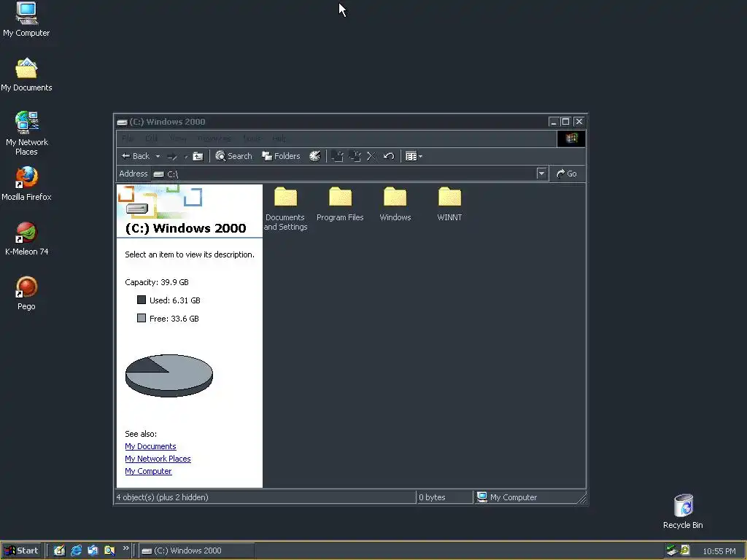Click the Windows logo throbber icon
747x560 pixels.
point(571,139)
